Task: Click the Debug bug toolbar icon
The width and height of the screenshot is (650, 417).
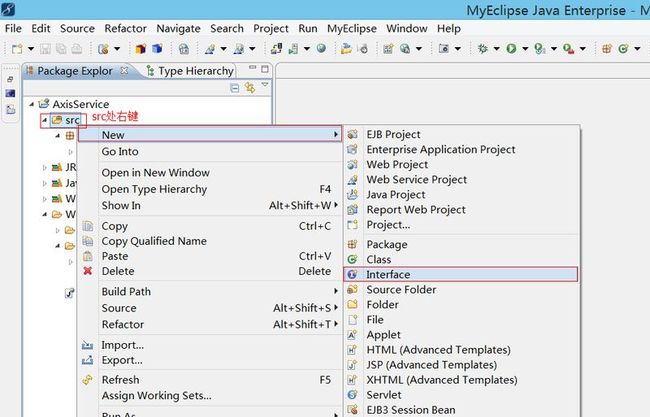Action: tap(483, 48)
